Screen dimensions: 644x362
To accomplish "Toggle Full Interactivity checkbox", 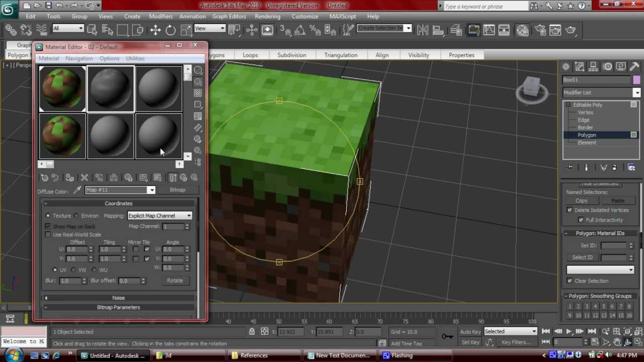I will tap(581, 220).
